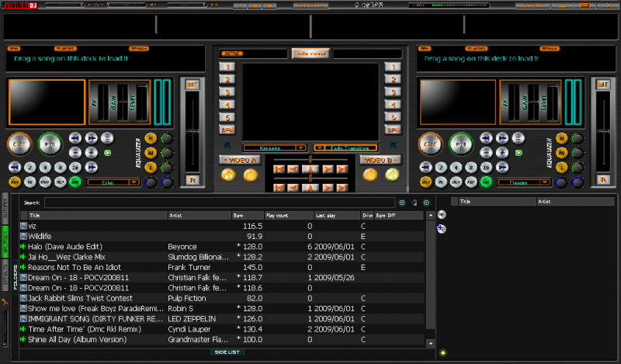Click the small green play icon, left deck
The image size is (621, 364).
(x=107, y=153)
